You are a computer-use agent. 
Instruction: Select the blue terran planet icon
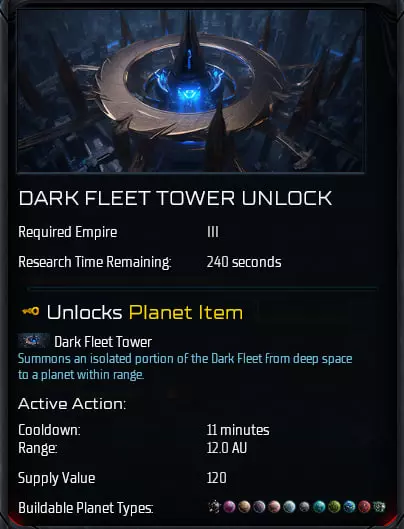349,506
